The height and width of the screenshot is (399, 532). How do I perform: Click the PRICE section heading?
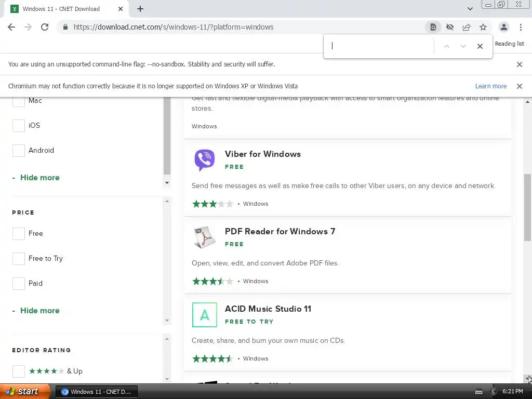tap(23, 212)
